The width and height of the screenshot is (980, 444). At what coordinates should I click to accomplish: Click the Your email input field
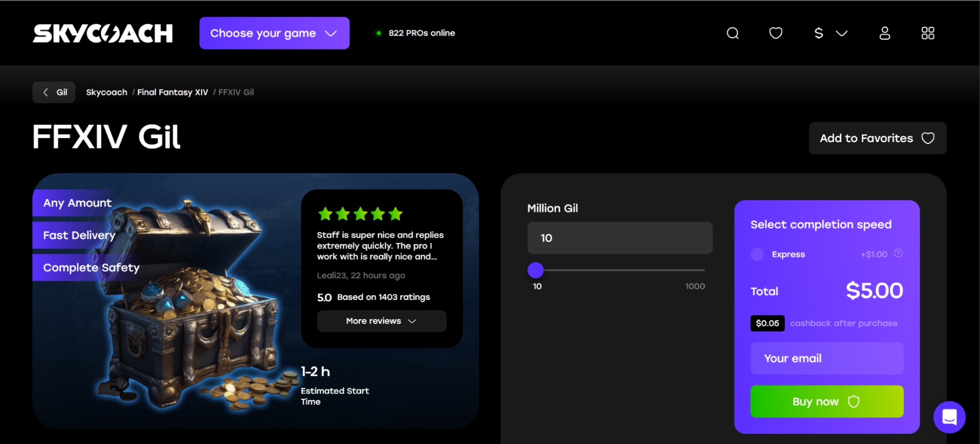point(827,358)
